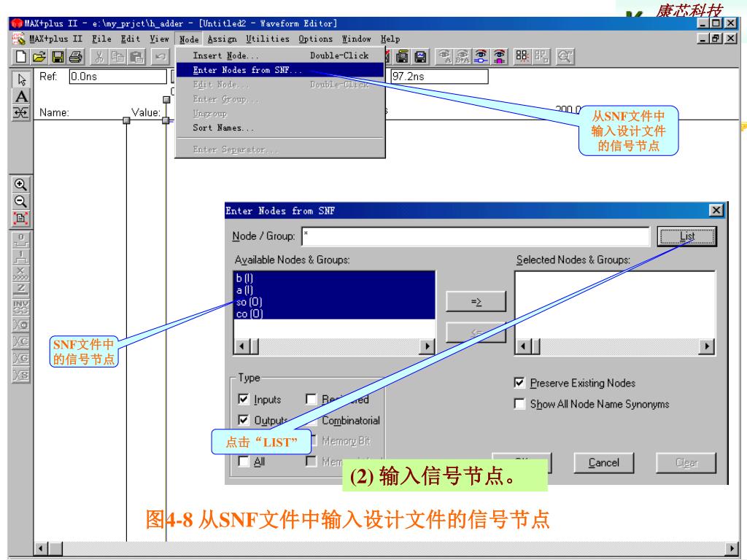
Task: Click the overwrite low 0 icon
Action: 20,240
